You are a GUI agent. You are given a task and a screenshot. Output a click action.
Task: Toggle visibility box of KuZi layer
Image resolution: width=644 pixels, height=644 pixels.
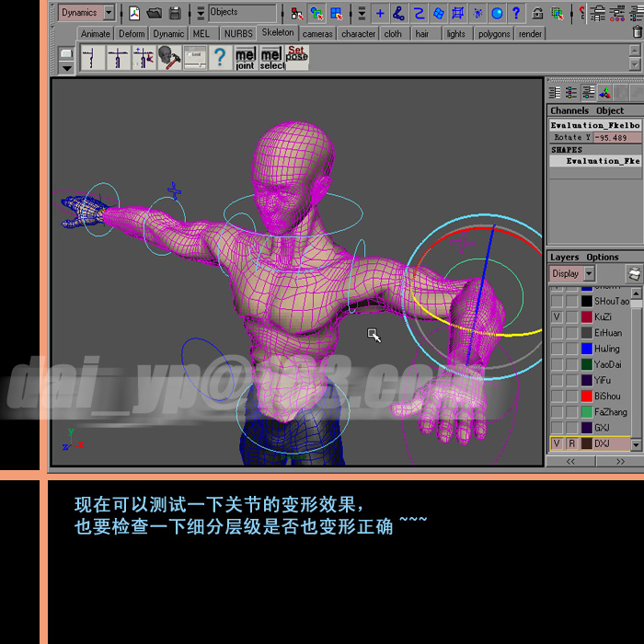[557, 317]
